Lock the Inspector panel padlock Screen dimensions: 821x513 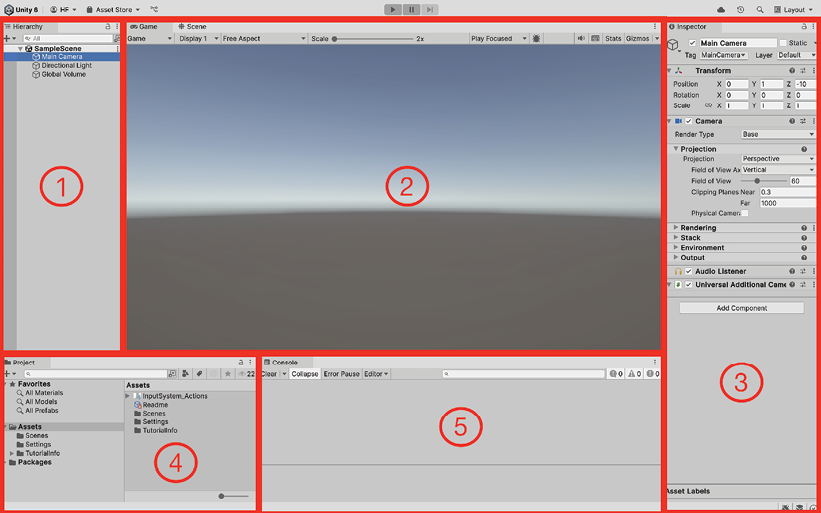tap(804, 26)
